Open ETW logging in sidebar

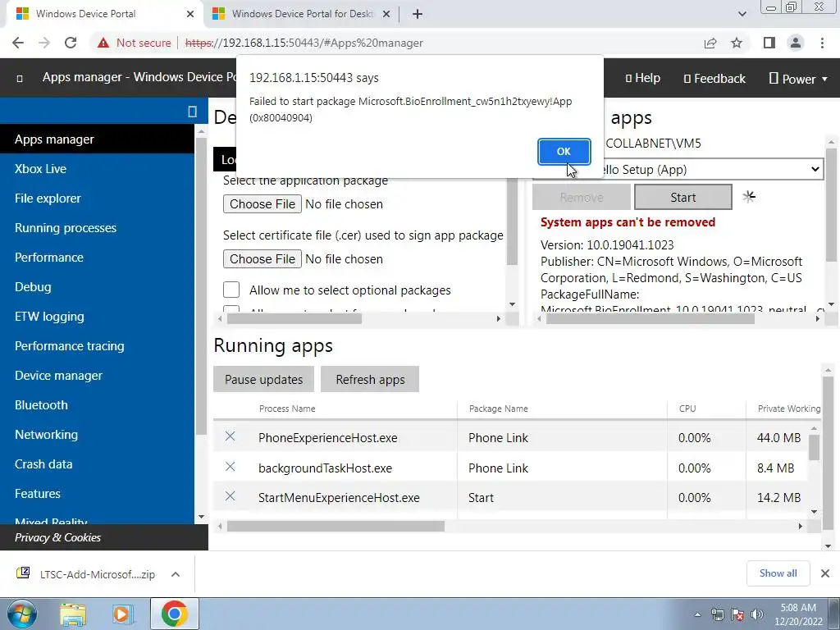(x=97, y=317)
